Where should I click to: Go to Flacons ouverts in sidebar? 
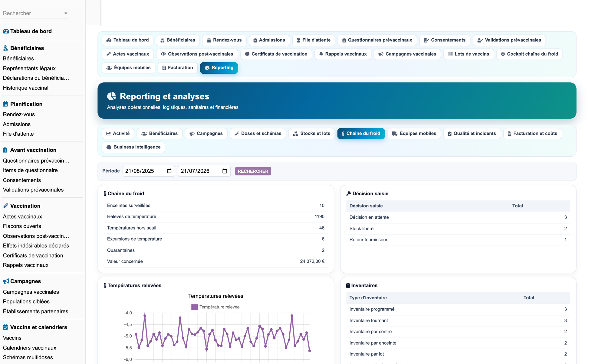[x=22, y=226]
